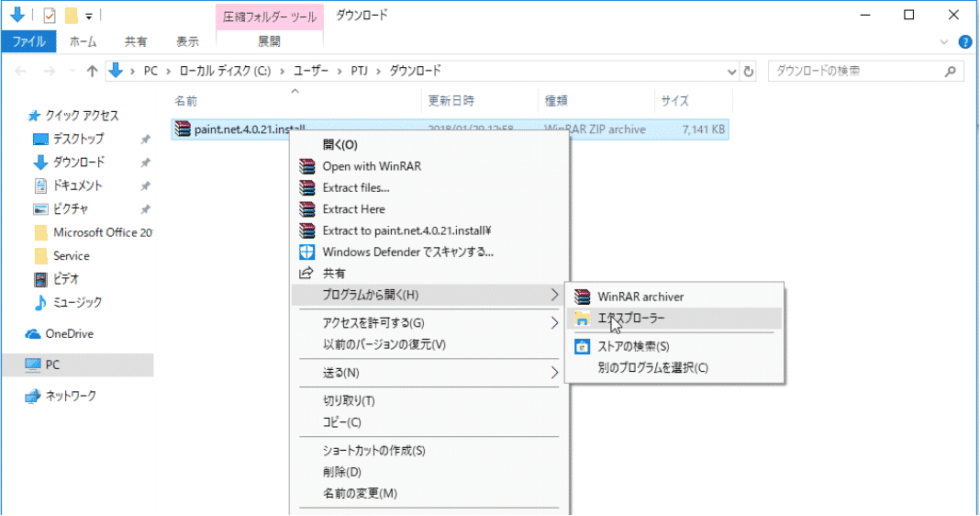Expand the ribbon with the chevron

[943, 42]
